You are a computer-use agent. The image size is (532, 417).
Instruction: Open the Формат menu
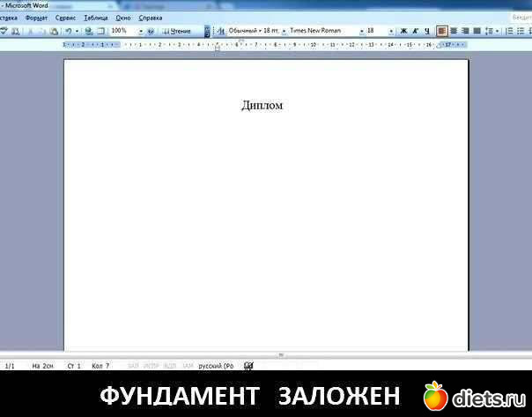pyautogui.click(x=37, y=18)
